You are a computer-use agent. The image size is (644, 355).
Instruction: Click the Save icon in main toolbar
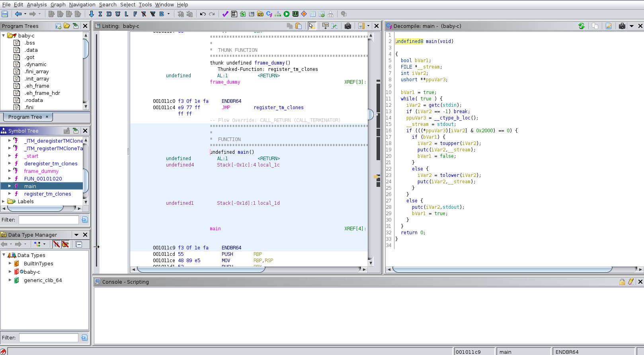[5, 14]
